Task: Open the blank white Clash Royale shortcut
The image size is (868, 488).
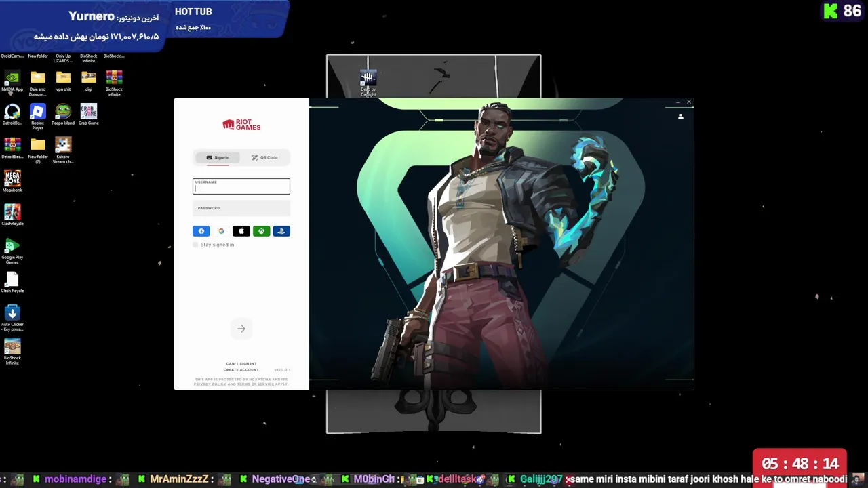Action: (12, 282)
